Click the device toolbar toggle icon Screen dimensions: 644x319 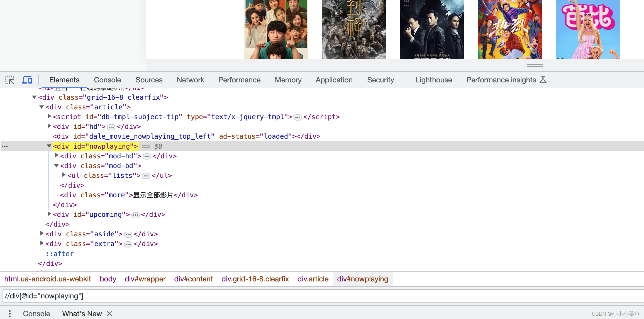pyautogui.click(x=27, y=80)
